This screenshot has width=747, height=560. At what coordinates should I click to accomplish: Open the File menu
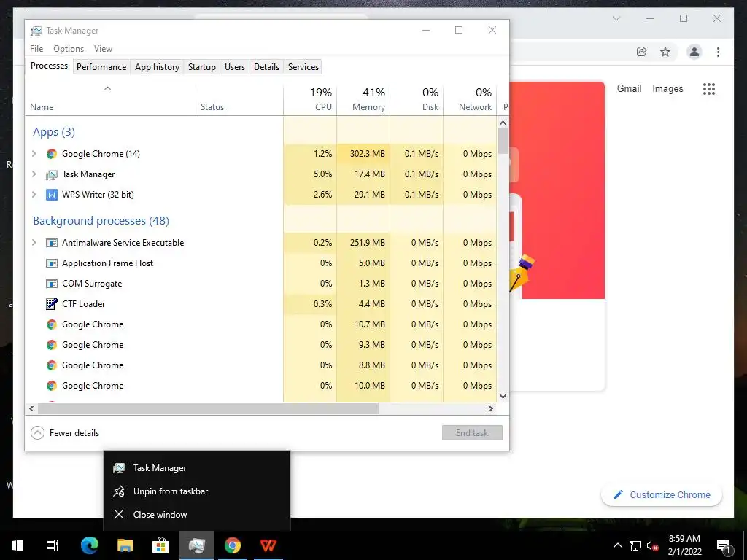(x=36, y=49)
